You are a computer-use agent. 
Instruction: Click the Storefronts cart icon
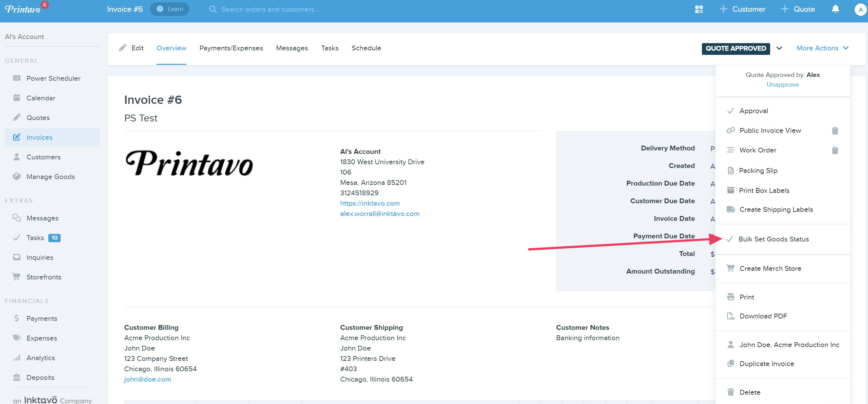16,277
